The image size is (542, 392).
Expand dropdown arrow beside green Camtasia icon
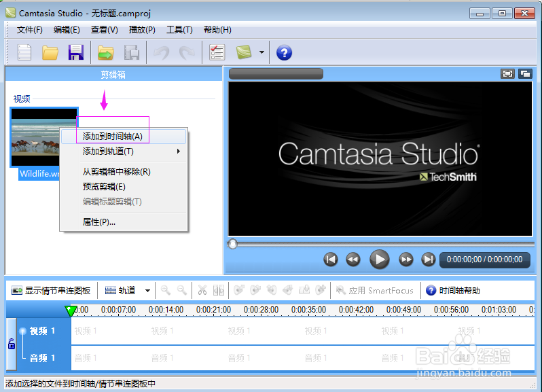(261, 52)
